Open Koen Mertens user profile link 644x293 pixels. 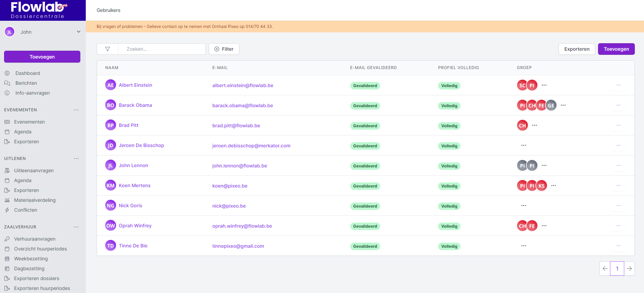pos(134,185)
